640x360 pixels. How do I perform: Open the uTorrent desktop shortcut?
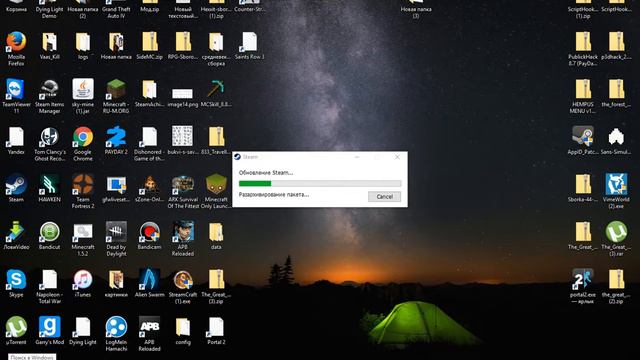16,327
